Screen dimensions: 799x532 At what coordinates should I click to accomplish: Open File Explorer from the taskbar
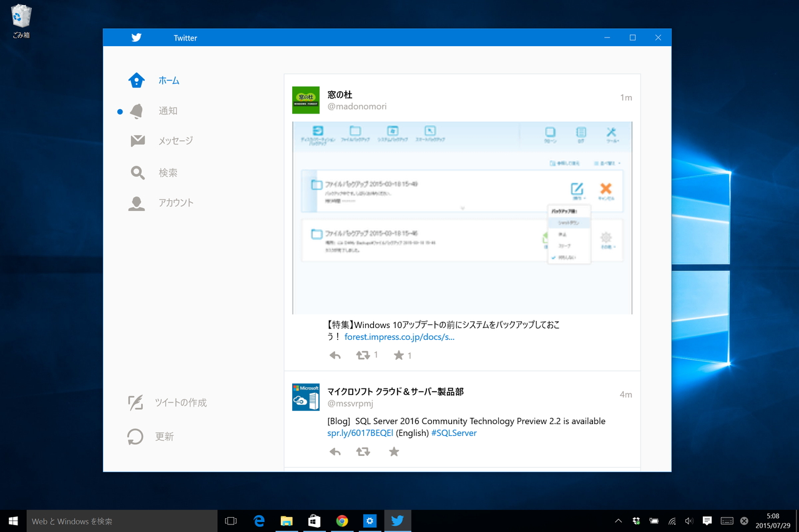tap(287, 521)
